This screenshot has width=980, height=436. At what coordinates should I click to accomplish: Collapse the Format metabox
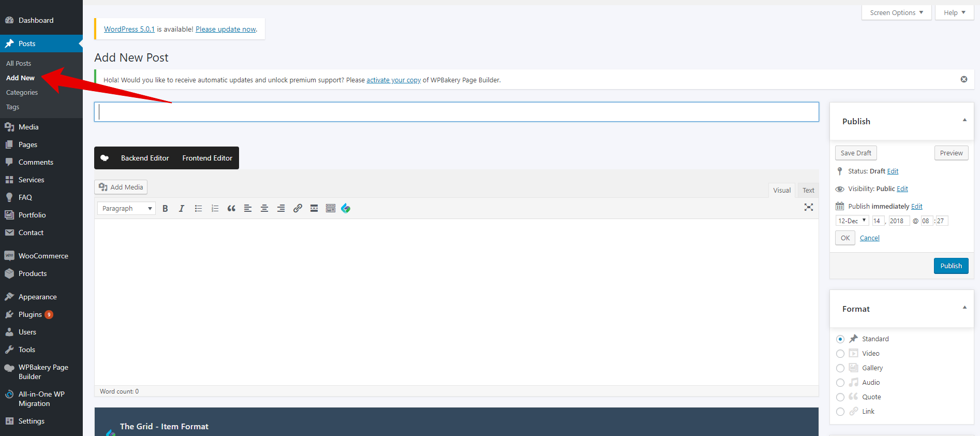[x=964, y=308]
